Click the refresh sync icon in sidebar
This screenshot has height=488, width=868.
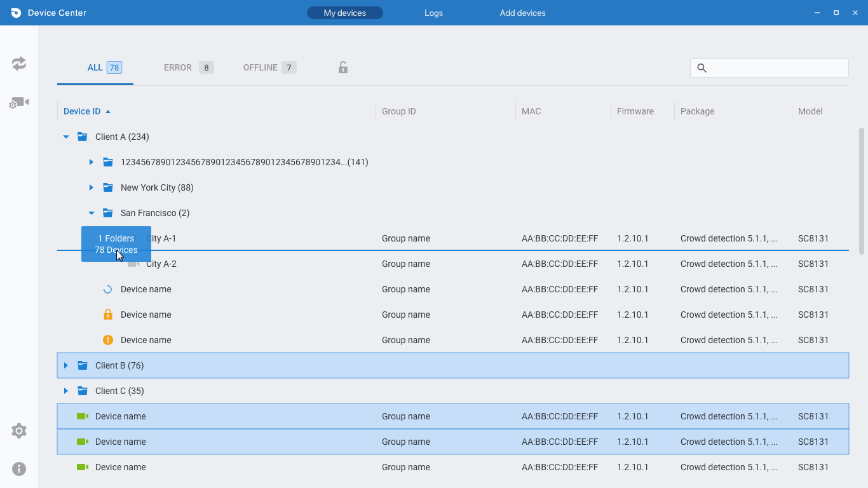click(x=19, y=64)
